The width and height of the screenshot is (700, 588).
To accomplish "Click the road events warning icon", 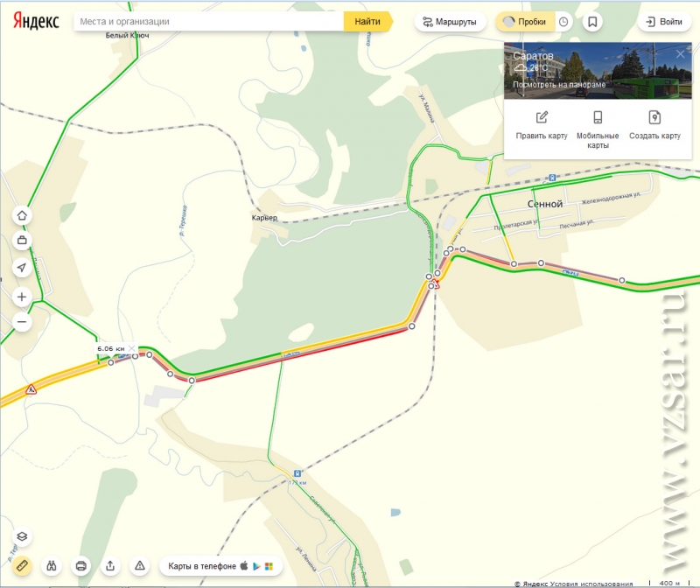I will click(140, 566).
